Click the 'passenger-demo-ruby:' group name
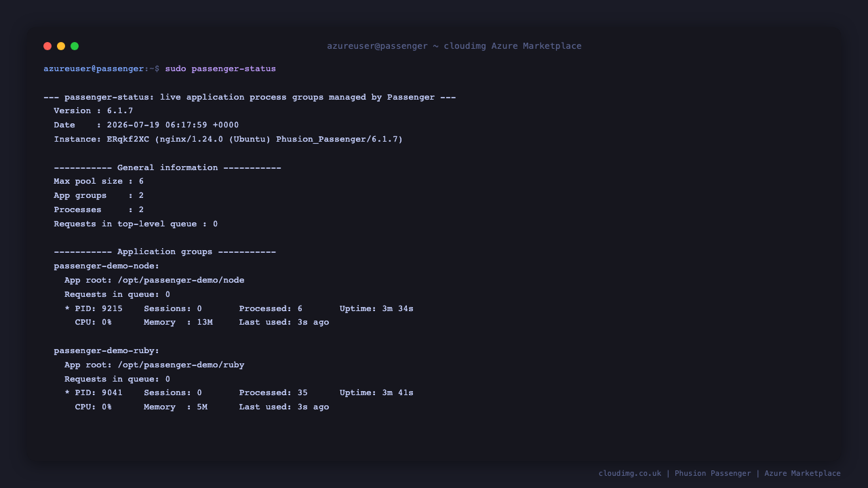 (106, 351)
